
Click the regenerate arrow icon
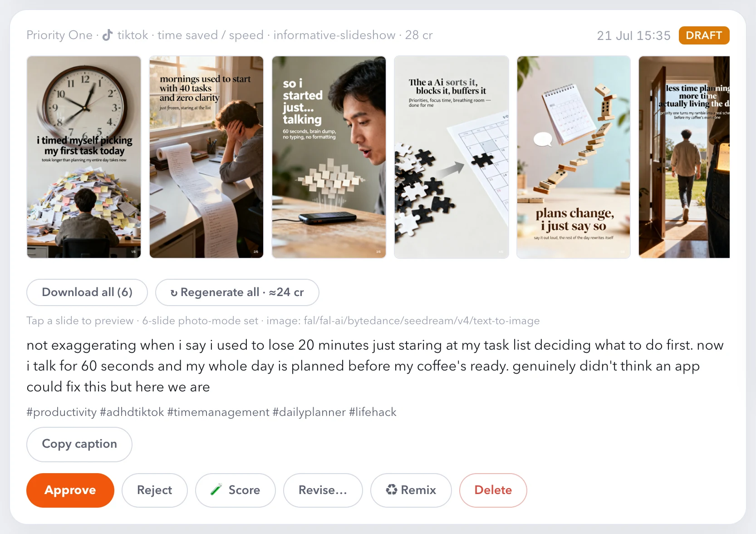(174, 293)
